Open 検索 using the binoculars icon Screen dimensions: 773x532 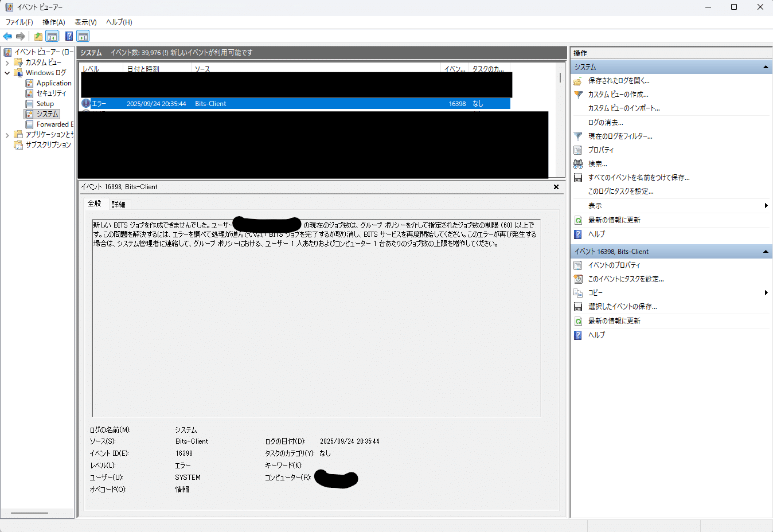pos(577,163)
